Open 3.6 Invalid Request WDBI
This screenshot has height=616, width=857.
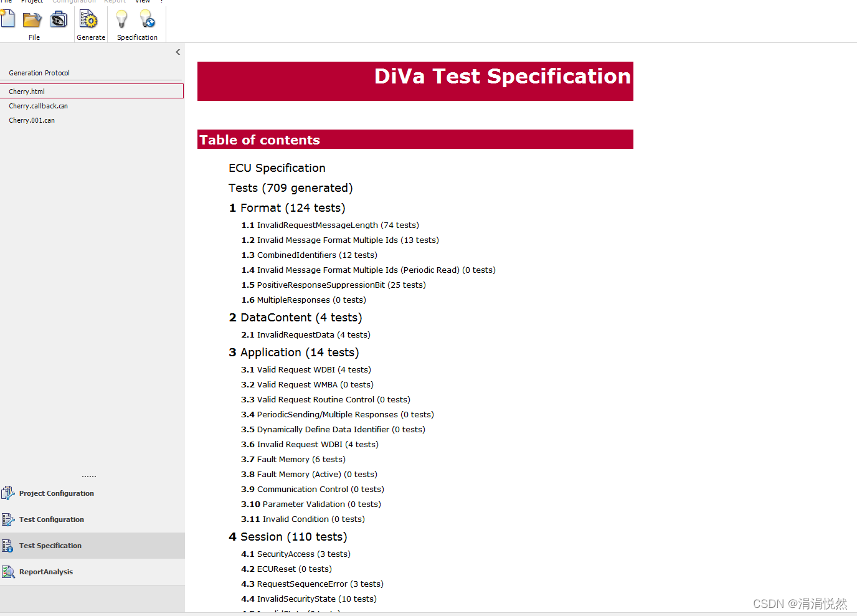click(x=310, y=445)
